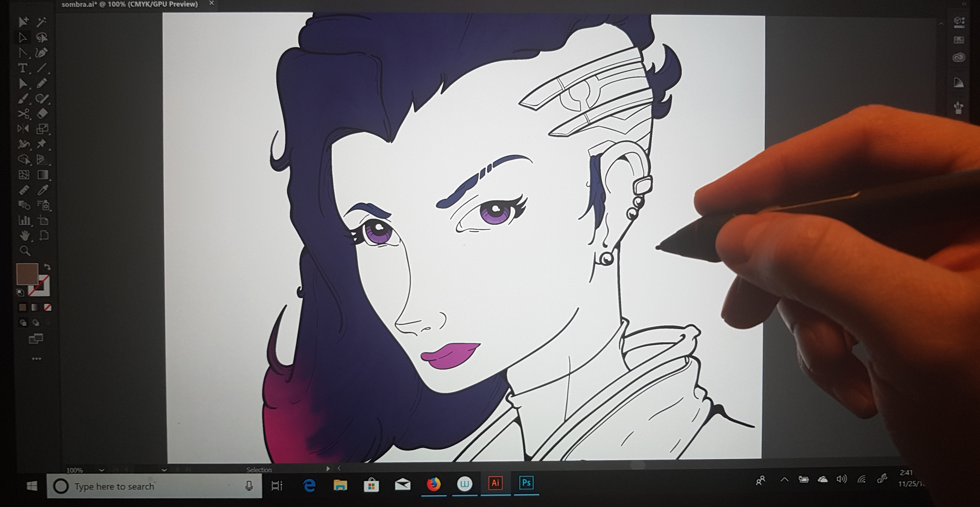Screen dimensions: 980x507
Task: Open Windows Task View
Action: pos(277,485)
